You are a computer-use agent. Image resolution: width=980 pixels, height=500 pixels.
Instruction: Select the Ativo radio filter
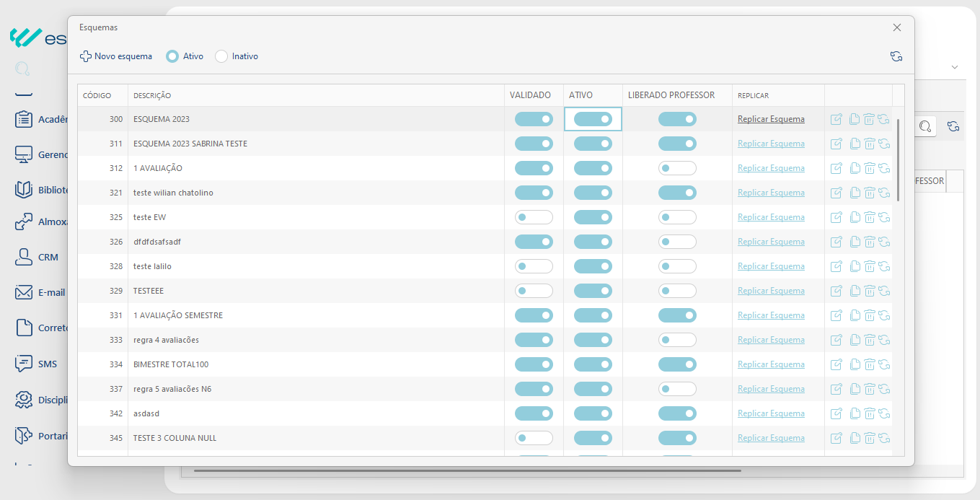point(172,56)
